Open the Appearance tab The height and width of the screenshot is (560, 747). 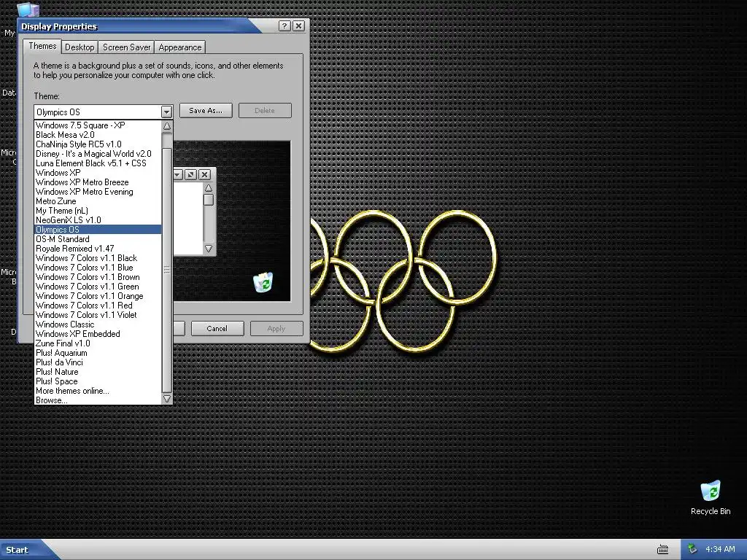point(180,47)
